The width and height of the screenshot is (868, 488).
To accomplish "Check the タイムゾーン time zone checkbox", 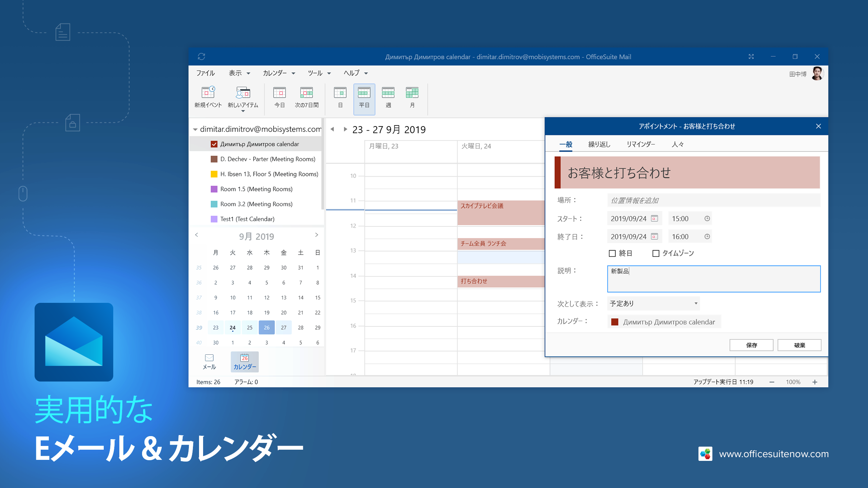I will click(x=656, y=253).
